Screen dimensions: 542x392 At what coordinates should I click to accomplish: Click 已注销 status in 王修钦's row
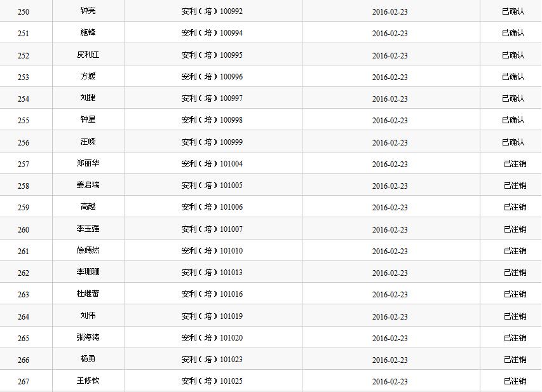click(x=515, y=381)
